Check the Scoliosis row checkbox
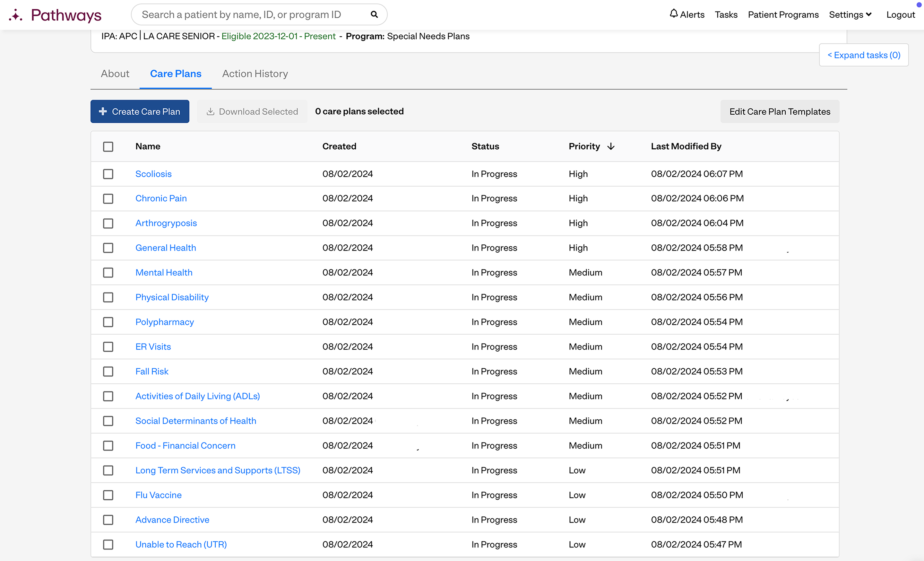The image size is (924, 561). tap(108, 174)
